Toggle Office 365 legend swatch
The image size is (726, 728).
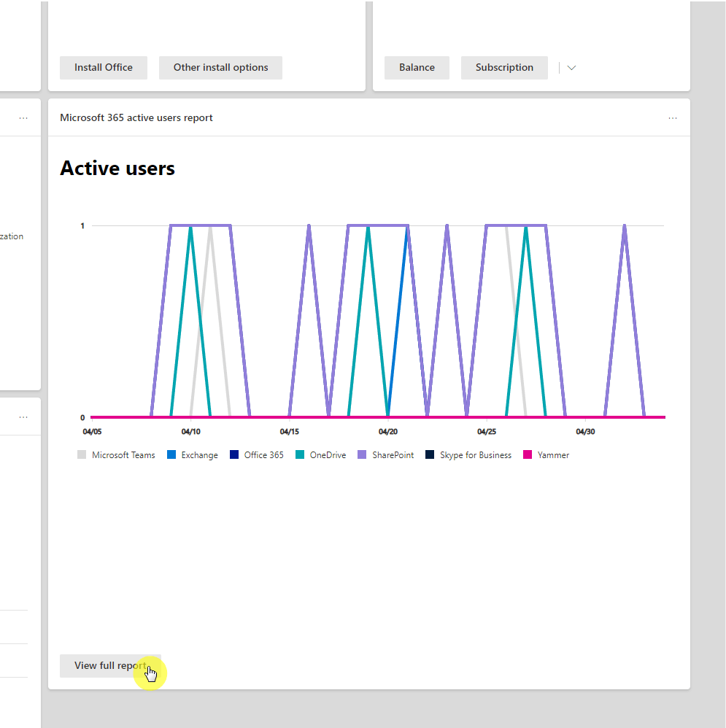click(x=234, y=455)
